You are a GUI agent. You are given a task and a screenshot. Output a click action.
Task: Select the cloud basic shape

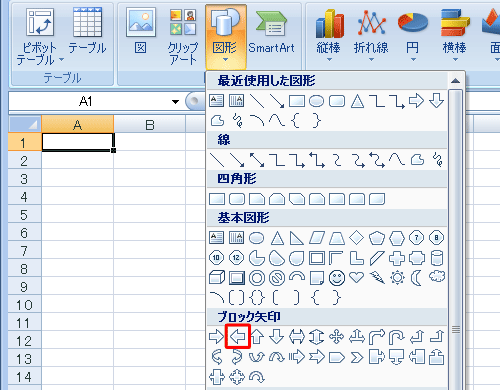(x=437, y=277)
